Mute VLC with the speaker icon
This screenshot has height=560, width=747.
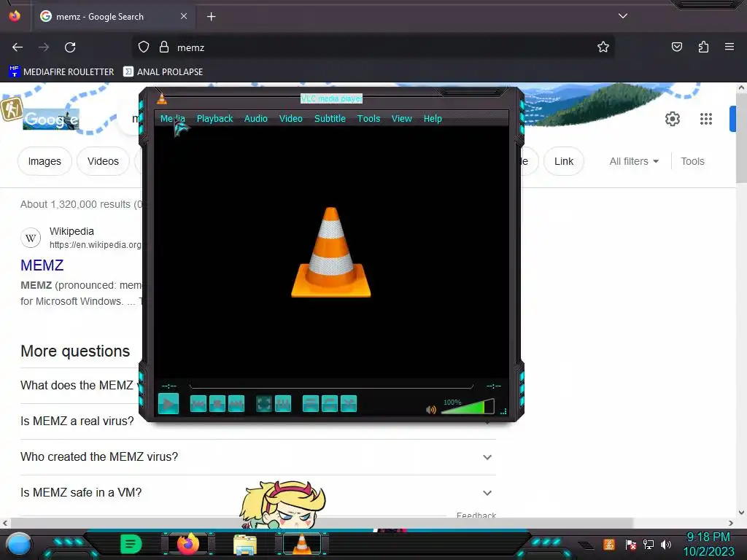[x=431, y=410]
